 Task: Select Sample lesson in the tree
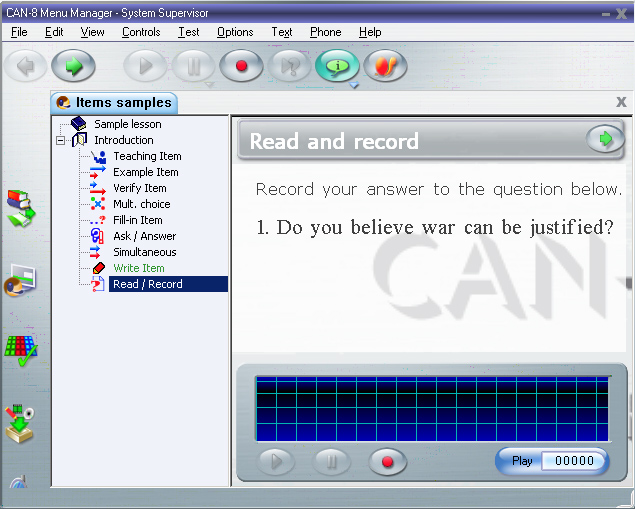(128, 124)
